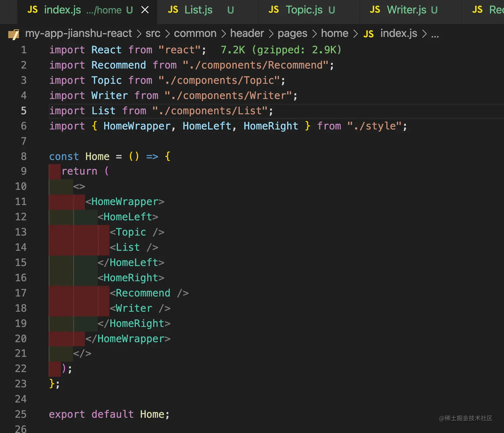
Task: Click the "./components/Writer" import path
Action: coord(228,96)
